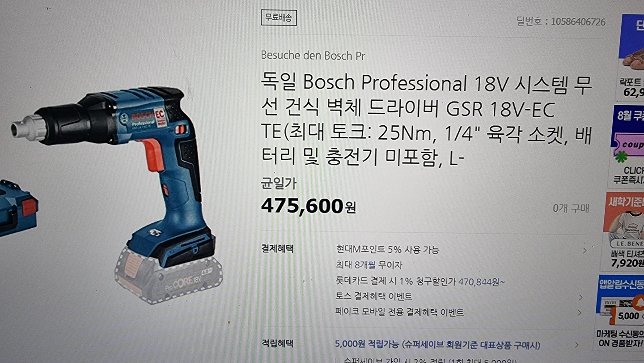
Task: Expand the 토스 결제혜택 이벤트 chevron
Action: point(580,297)
